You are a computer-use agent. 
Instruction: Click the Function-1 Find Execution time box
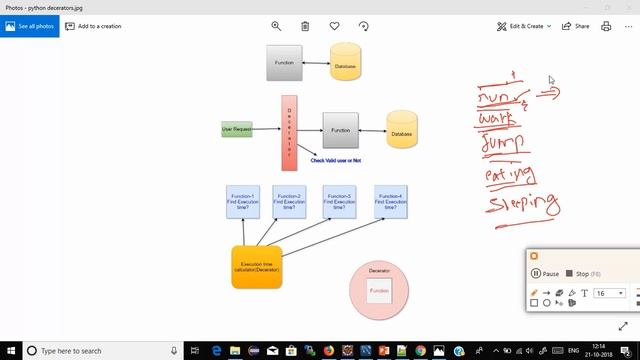point(243,202)
